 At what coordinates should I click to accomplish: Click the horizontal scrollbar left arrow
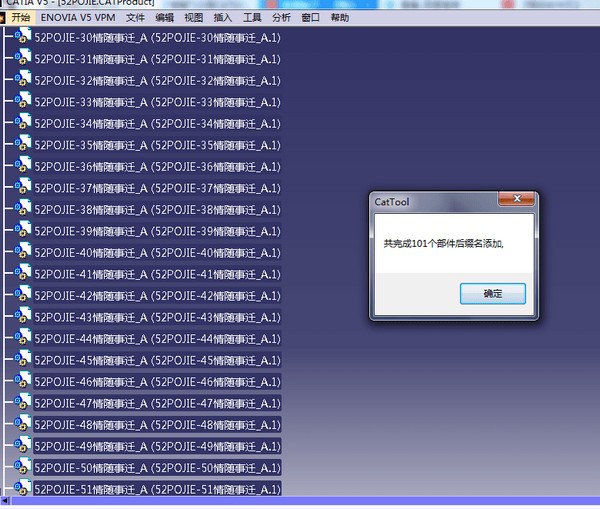click(5, 500)
